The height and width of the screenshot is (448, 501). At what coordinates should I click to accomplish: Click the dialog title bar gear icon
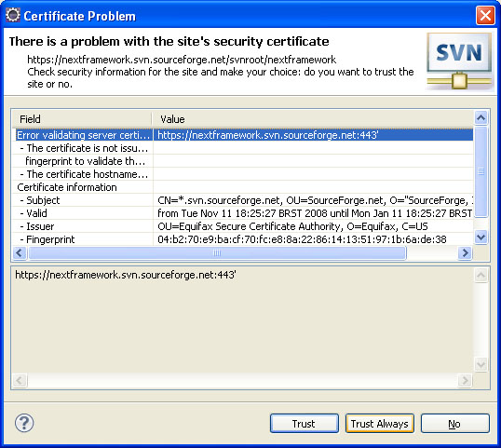[x=13, y=15]
